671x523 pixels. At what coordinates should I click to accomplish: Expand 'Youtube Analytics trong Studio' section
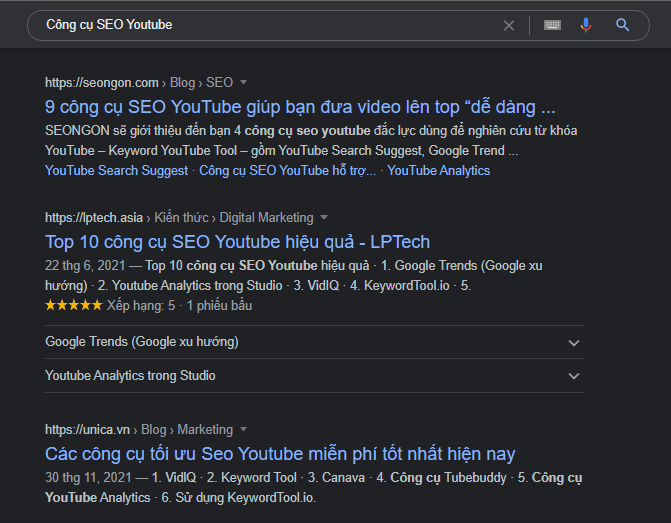coord(315,376)
